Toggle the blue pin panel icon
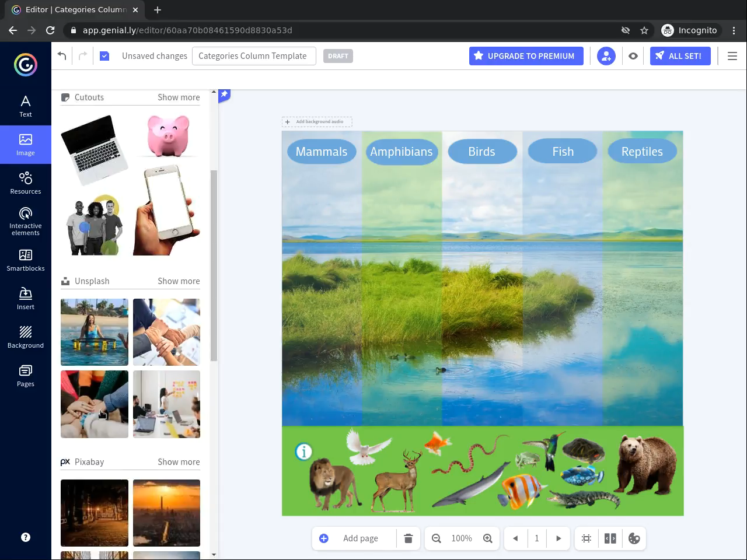The height and width of the screenshot is (560, 747). coord(224,95)
